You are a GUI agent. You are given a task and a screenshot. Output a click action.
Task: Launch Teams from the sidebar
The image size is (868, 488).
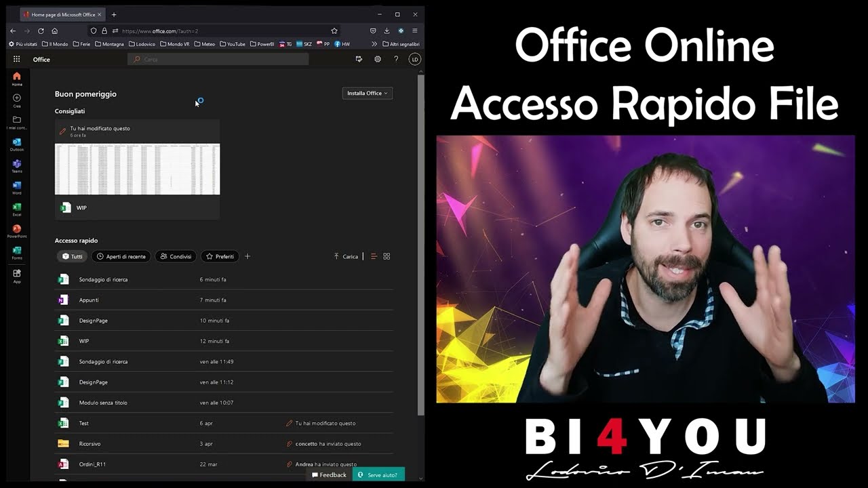tap(17, 166)
